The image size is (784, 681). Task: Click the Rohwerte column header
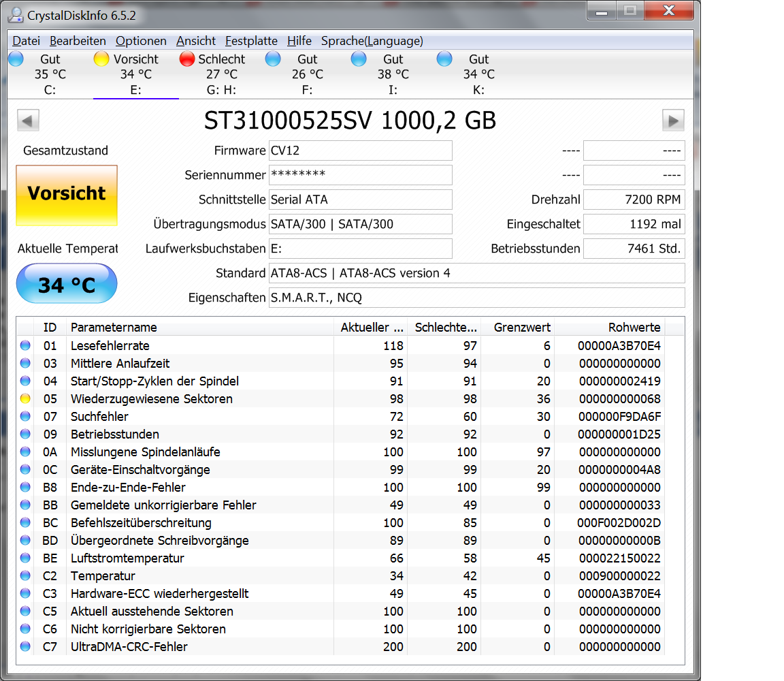(x=610, y=328)
